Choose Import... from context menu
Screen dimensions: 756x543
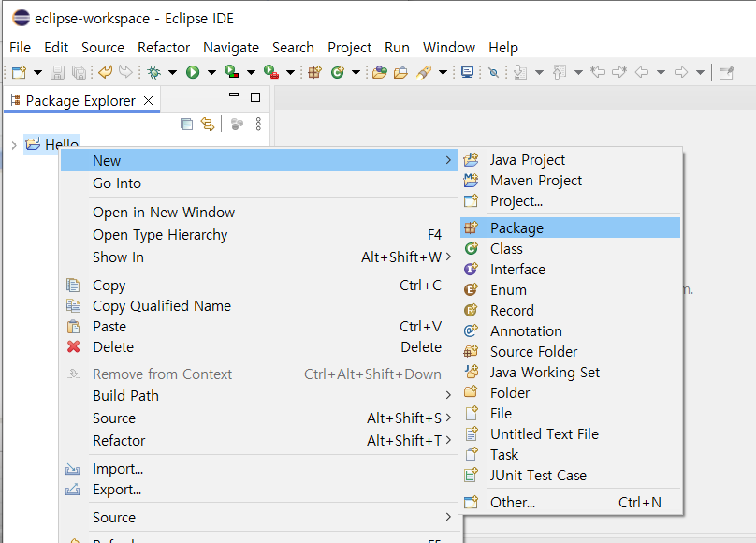259,469
